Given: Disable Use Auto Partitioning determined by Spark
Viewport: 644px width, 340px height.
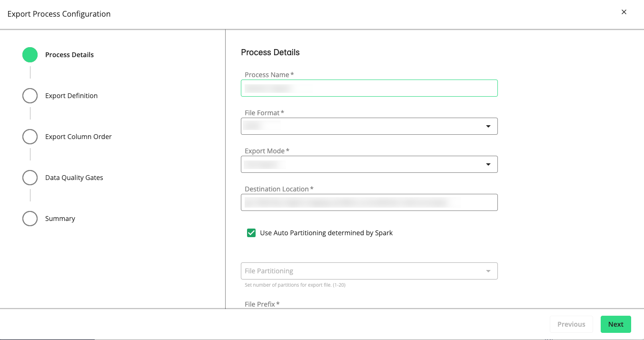Looking at the screenshot, I should click(251, 233).
